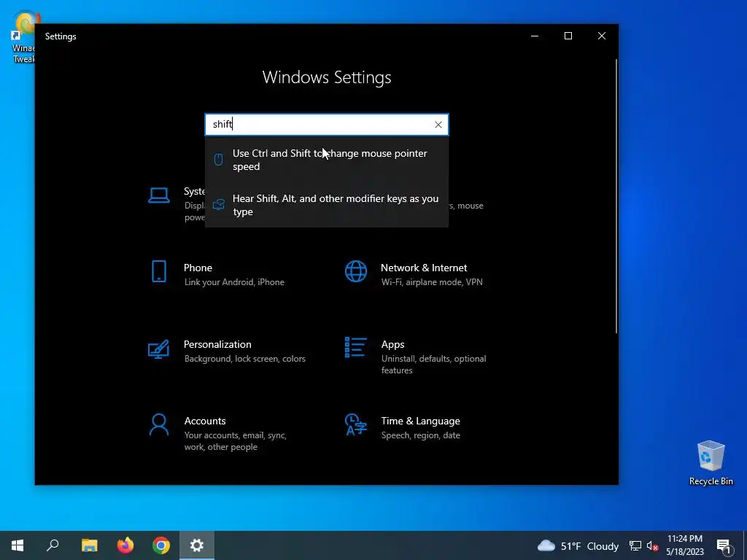Click 'Background, lock screen, colors' description
Viewport: 747px width, 560px height.
pos(245,359)
